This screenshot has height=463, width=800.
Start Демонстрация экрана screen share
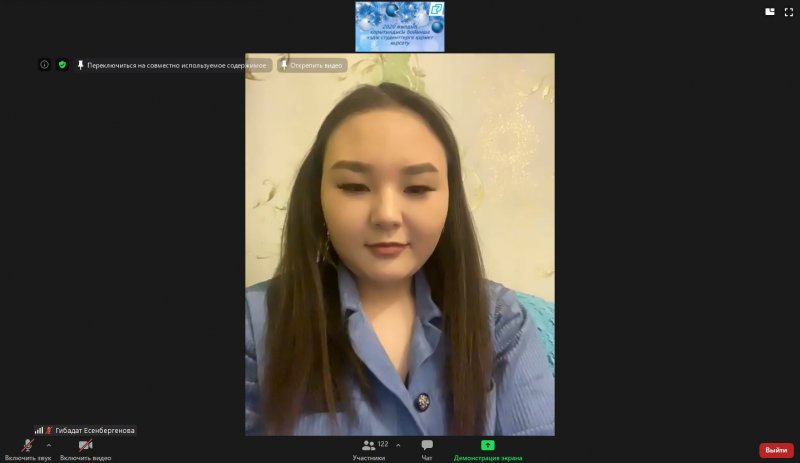[x=488, y=450]
